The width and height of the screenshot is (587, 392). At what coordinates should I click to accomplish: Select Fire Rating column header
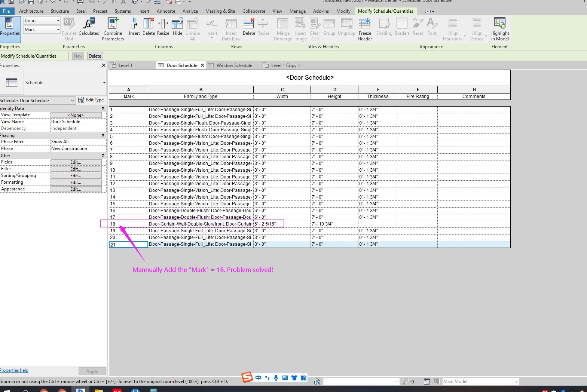(x=418, y=97)
